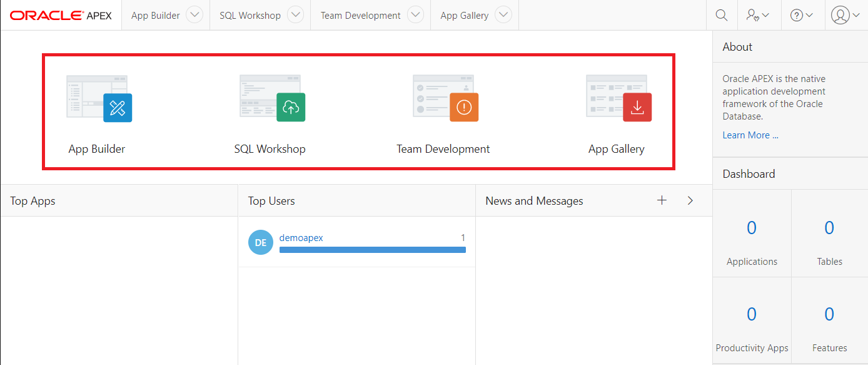Expand the App Gallery menu chevron
The height and width of the screenshot is (365, 868).
(x=503, y=15)
